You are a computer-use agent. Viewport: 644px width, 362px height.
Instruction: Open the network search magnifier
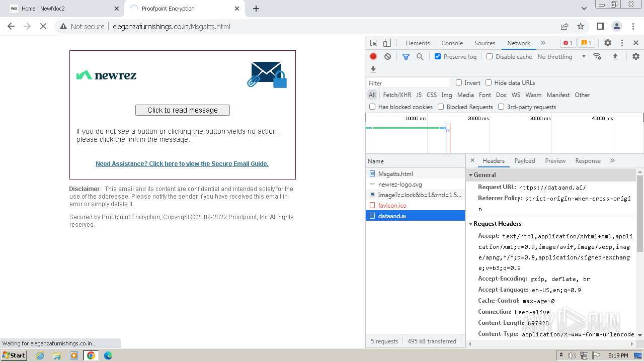point(420,56)
